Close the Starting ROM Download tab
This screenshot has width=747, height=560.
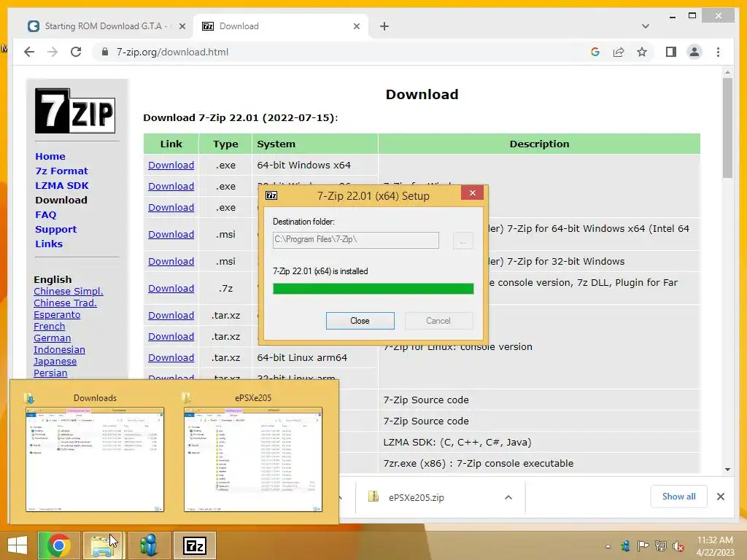[182, 26]
